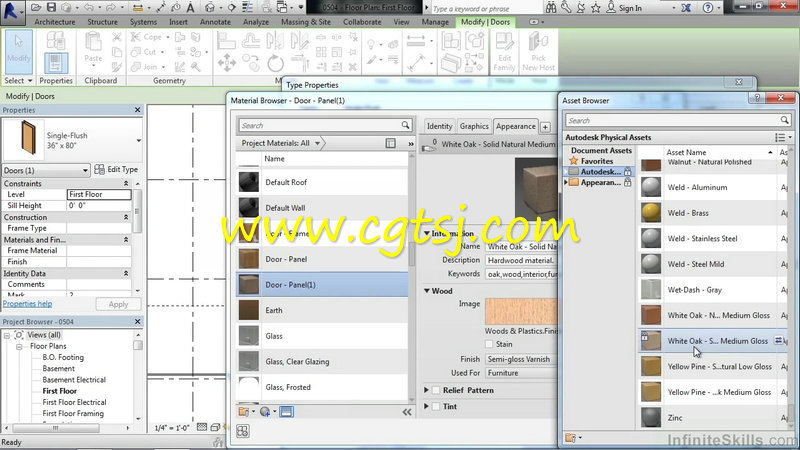This screenshot has width=800, height=450.
Task: Open the Select panel dropdown
Action: pyautogui.click(x=18, y=81)
